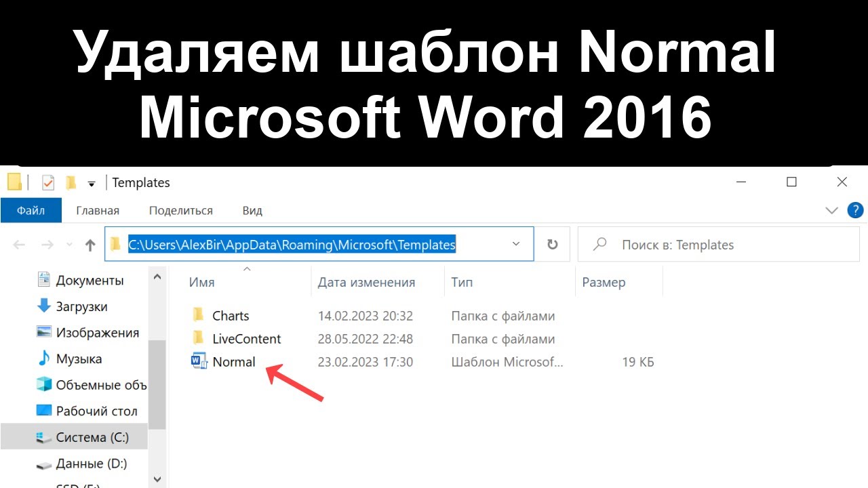Click the navigation pane scrollbar up arrow
This screenshot has height=488, width=868.
click(x=157, y=277)
